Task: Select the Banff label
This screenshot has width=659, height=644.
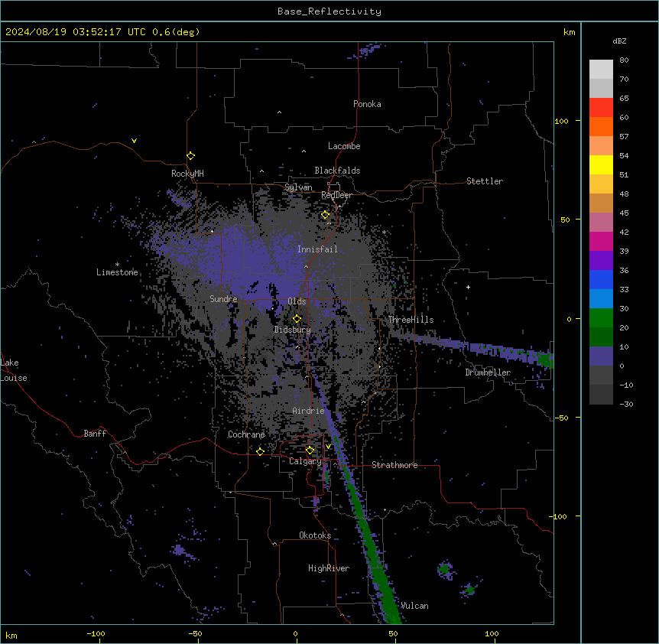Action: [x=95, y=434]
